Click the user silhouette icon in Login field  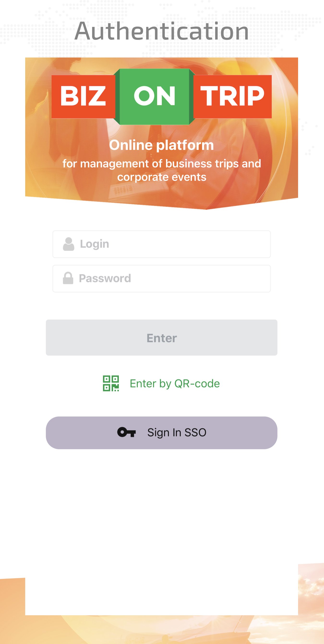tap(68, 244)
